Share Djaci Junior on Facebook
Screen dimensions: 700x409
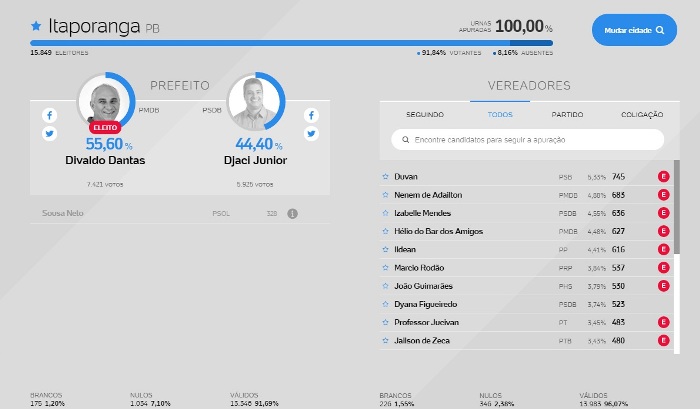pos(311,115)
